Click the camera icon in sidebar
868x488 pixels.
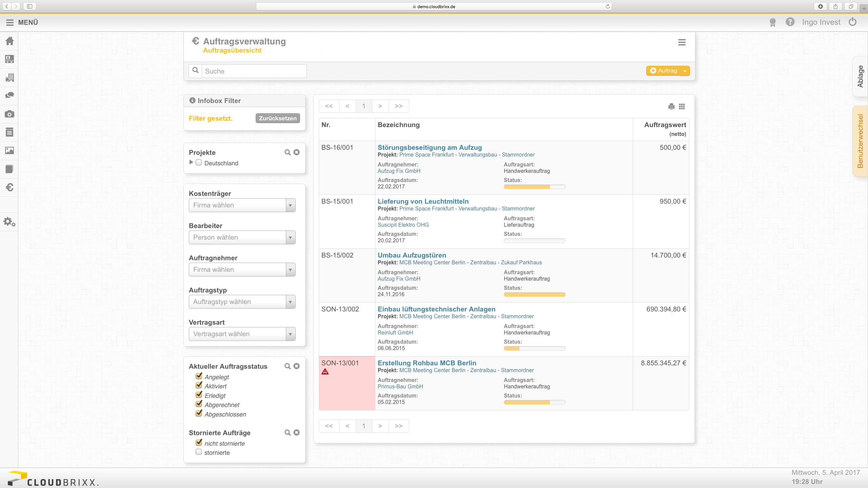coord(9,114)
